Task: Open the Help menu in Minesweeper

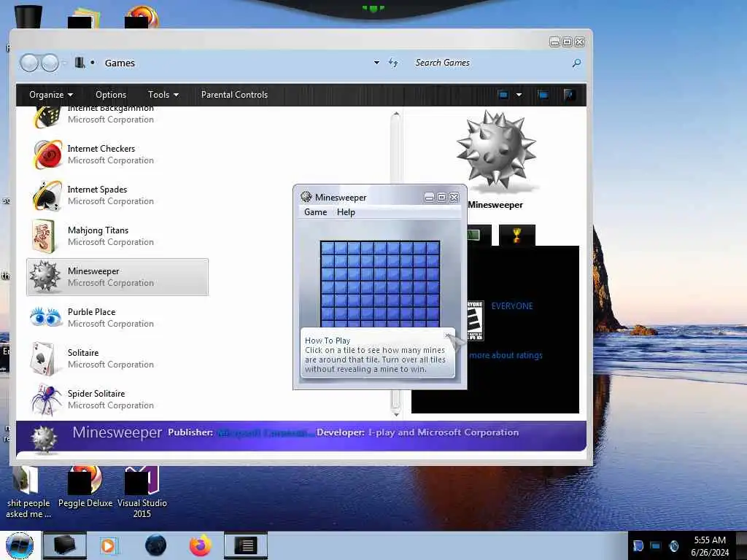Action: point(346,212)
